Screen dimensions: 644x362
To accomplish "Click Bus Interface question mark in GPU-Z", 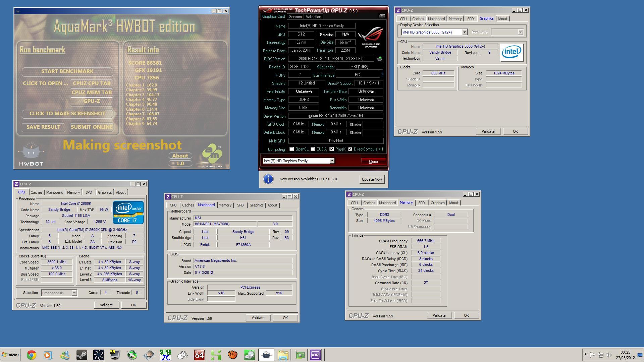I will pyautogui.click(x=382, y=75).
